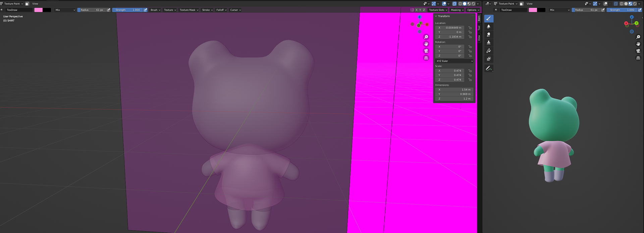Image resolution: width=644 pixels, height=233 pixels.
Task: Open View menu in left viewport
Action: point(35,4)
